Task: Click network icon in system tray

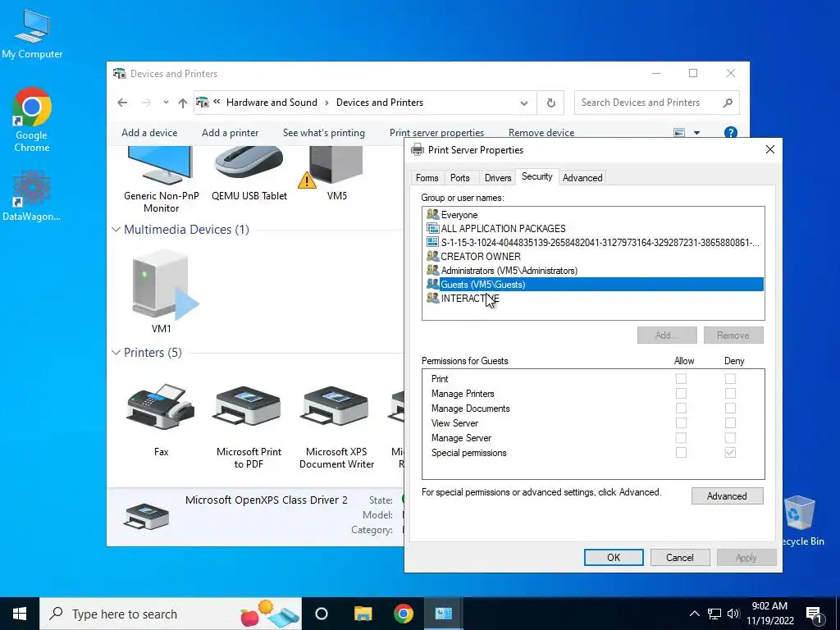Action: point(714,614)
